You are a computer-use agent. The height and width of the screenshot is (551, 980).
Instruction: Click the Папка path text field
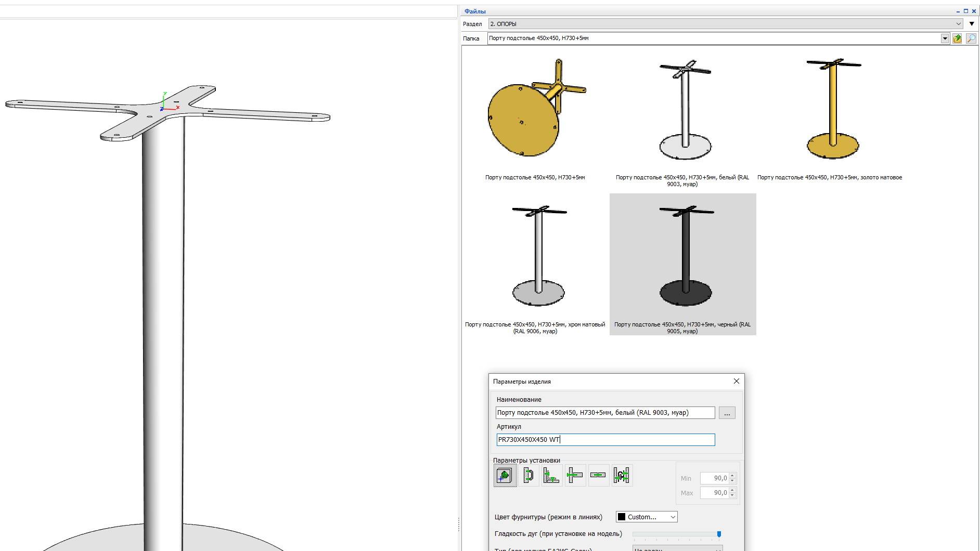click(714, 38)
